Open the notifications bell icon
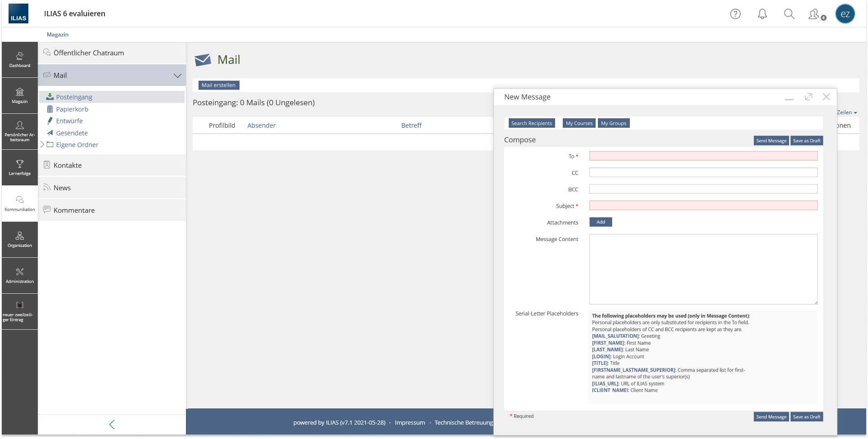Viewport: 868px width, 439px height. click(x=762, y=14)
